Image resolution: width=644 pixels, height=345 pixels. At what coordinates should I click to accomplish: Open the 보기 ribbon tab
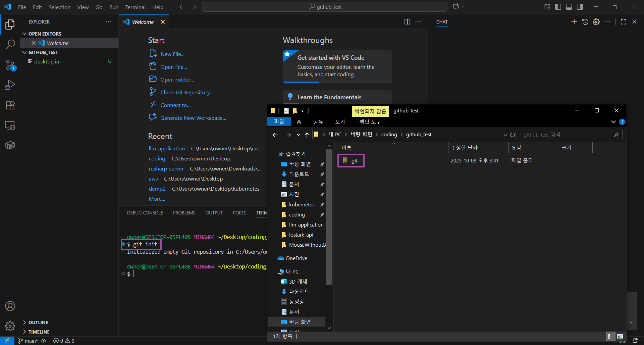point(340,121)
